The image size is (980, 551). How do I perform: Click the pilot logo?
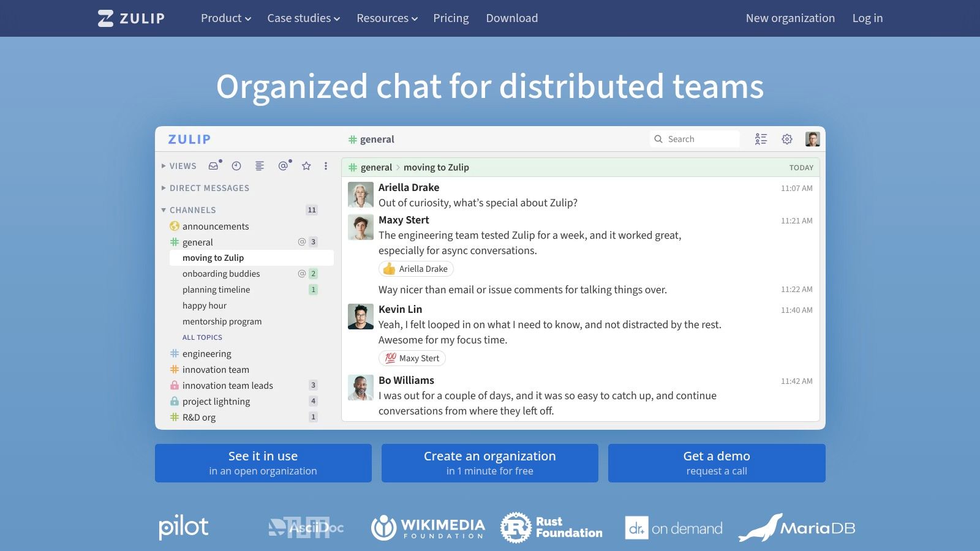(184, 527)
